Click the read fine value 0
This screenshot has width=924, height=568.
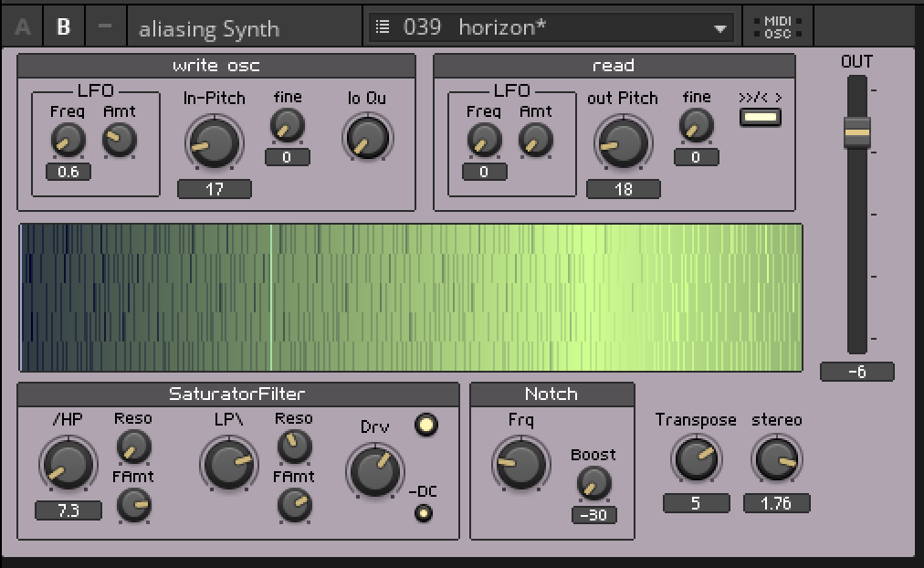click(696, 157)
